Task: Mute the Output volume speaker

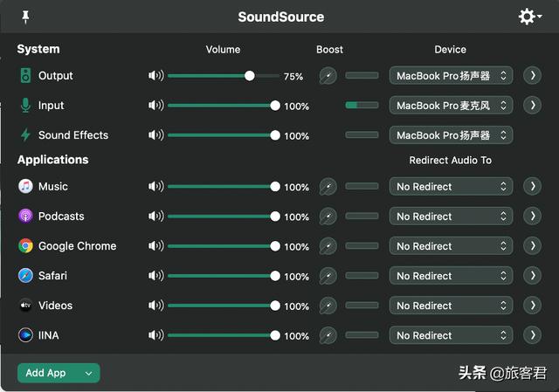Action: (155, 76)
